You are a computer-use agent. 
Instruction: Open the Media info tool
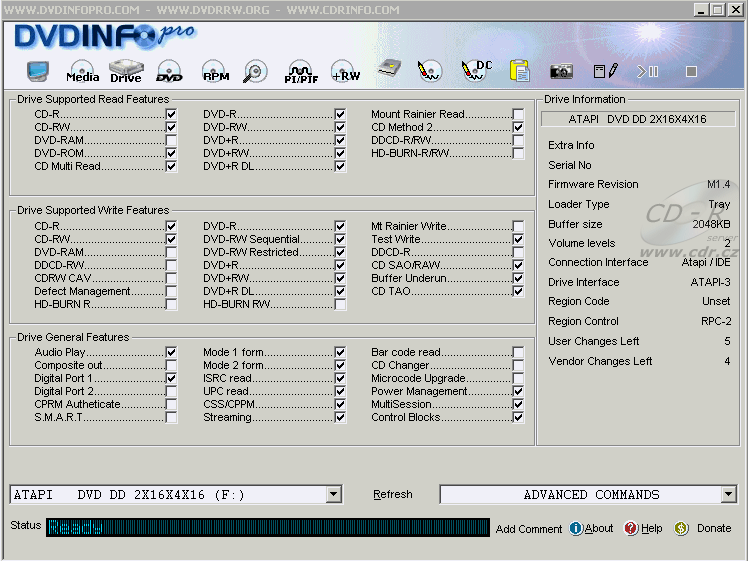coord(83,72)
